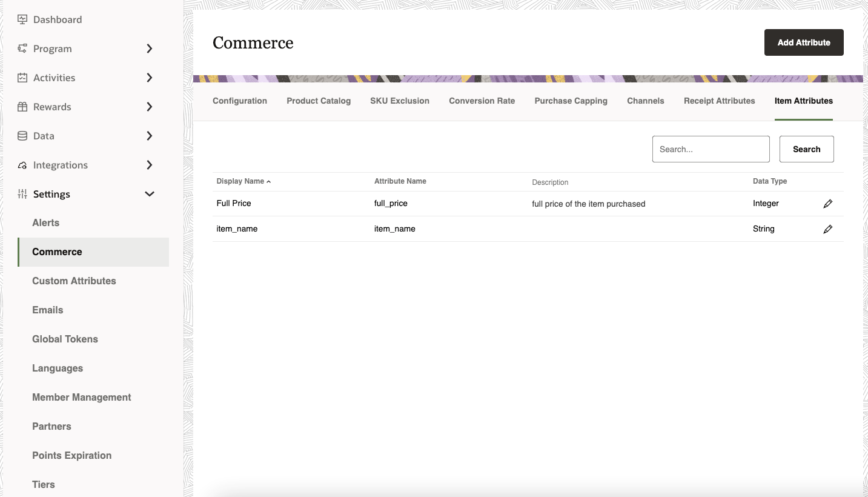Viewport: 868px width, 497px height.
Task: Open the Receipt Attributes tab
Action: pyautogui.click(x=719, y=101)
